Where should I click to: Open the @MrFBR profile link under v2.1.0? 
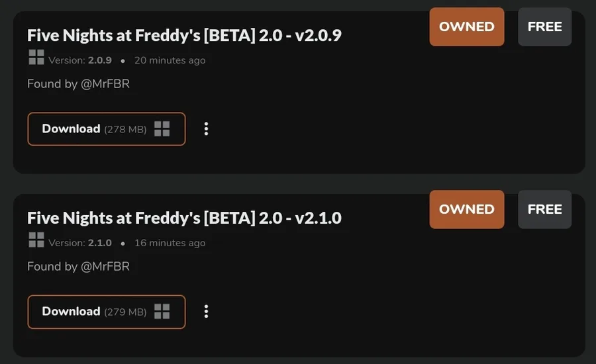[105, 267]
